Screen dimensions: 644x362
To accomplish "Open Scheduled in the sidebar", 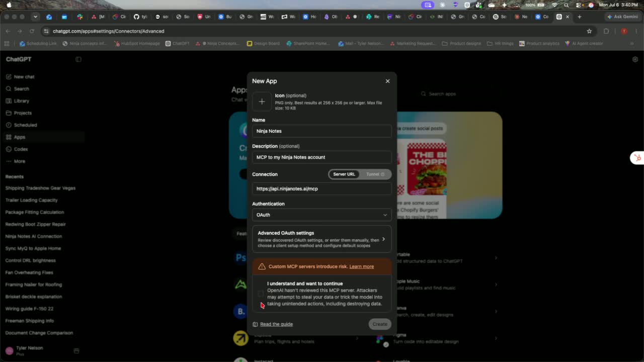I will click(x=25, y=125).
